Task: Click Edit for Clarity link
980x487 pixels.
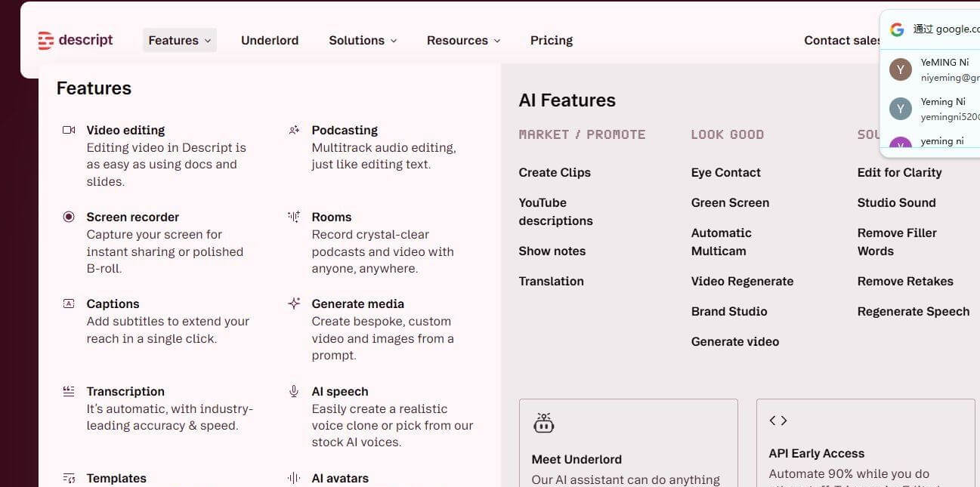Action: point(899,172)
